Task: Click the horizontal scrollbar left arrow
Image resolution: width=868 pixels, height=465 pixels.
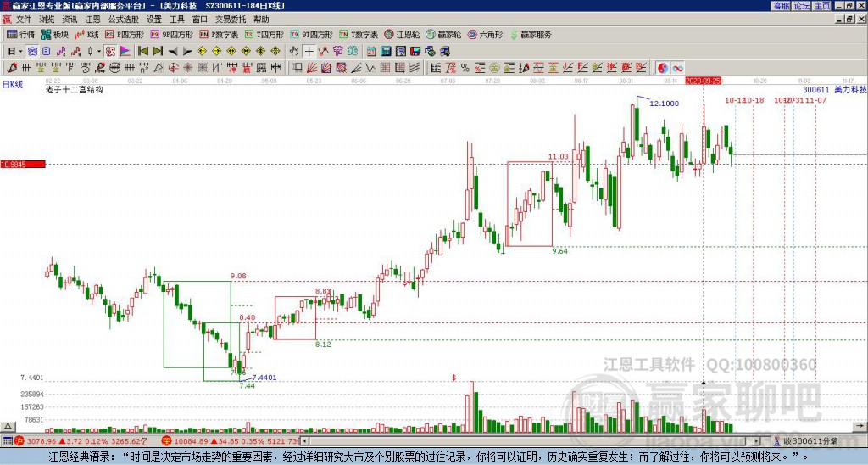Action: 305,441
